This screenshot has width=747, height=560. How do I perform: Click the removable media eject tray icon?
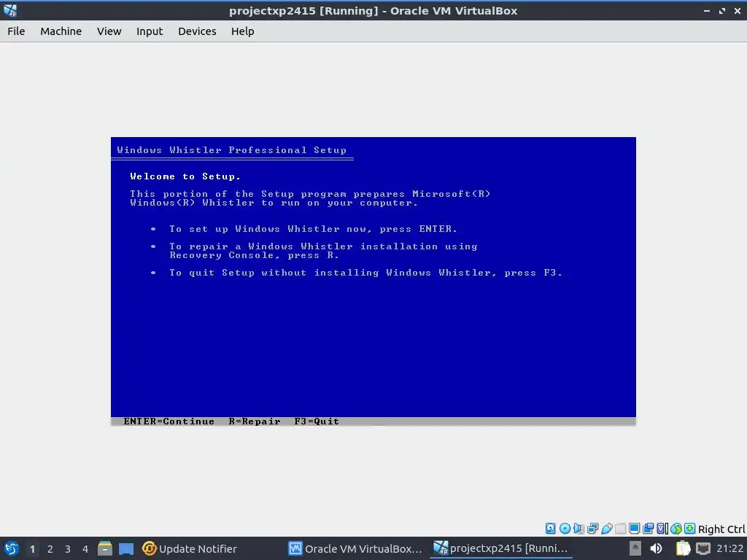click(635, 548)
